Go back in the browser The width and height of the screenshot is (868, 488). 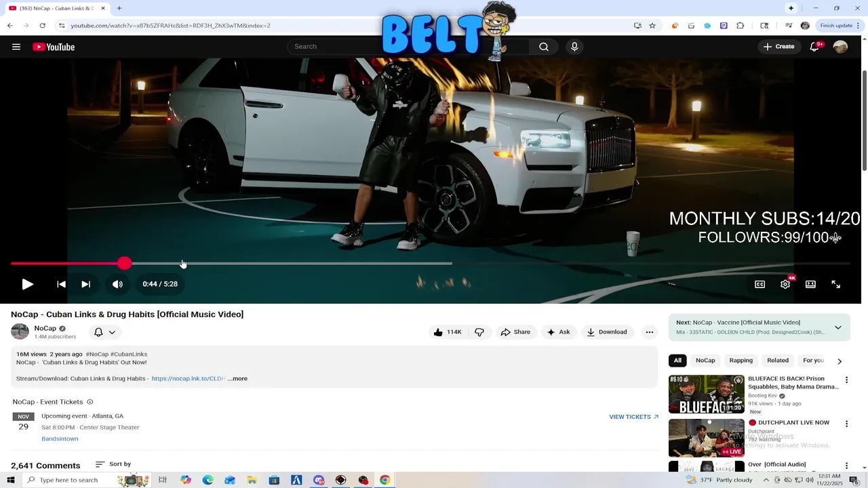[9, 26]
